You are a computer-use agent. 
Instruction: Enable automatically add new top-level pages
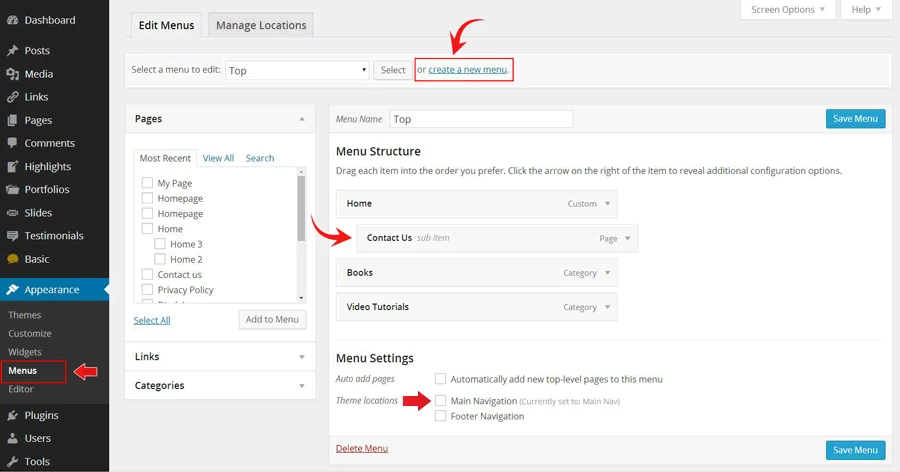(x=440, y=378)
